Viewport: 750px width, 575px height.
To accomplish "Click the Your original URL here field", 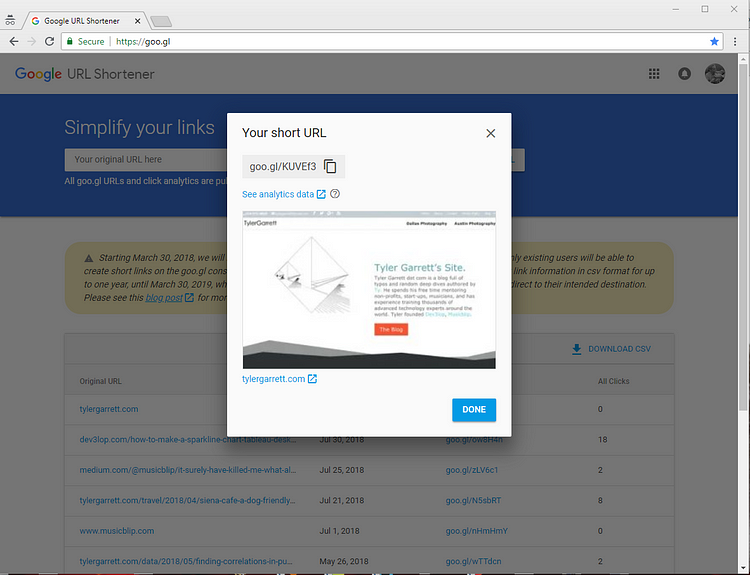I will [146, 159].
